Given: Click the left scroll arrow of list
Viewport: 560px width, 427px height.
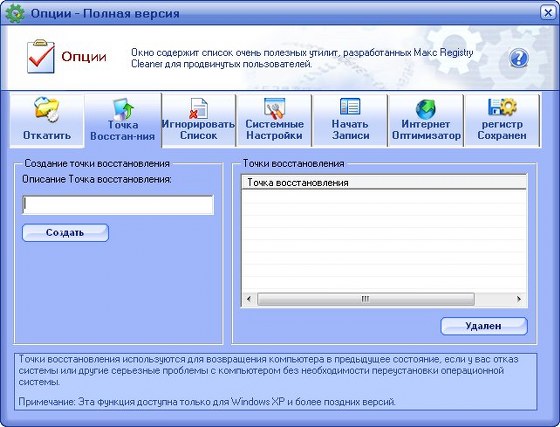Looking at the screenshot, I should point(249,299).
